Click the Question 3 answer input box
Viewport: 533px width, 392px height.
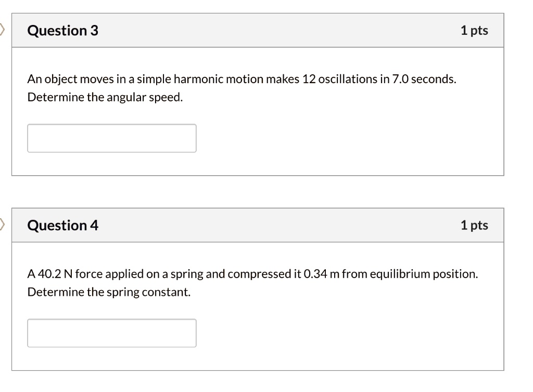112,138
